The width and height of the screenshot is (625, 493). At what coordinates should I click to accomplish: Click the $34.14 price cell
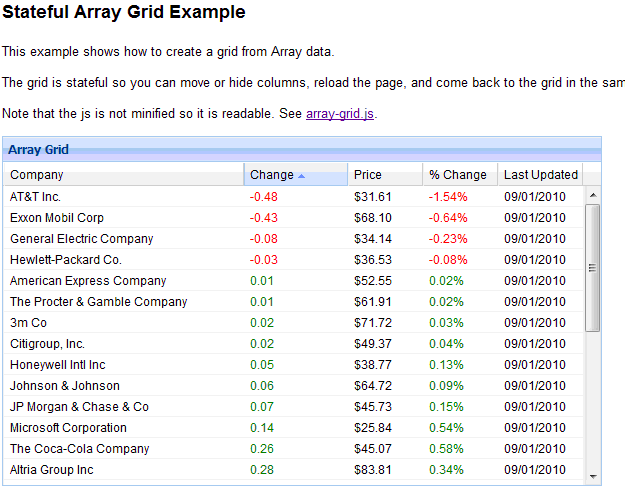pyautogui.click(x=373, y=239)
